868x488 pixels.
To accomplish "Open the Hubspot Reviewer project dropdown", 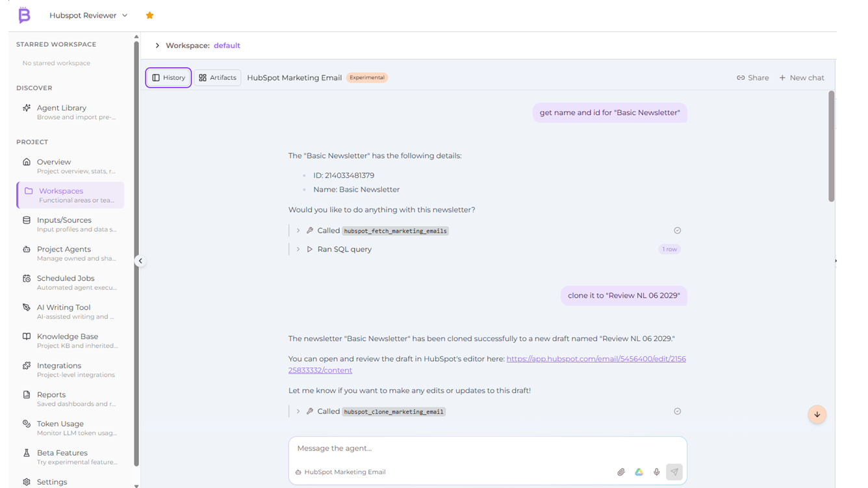I will click(x=88, y=16).
